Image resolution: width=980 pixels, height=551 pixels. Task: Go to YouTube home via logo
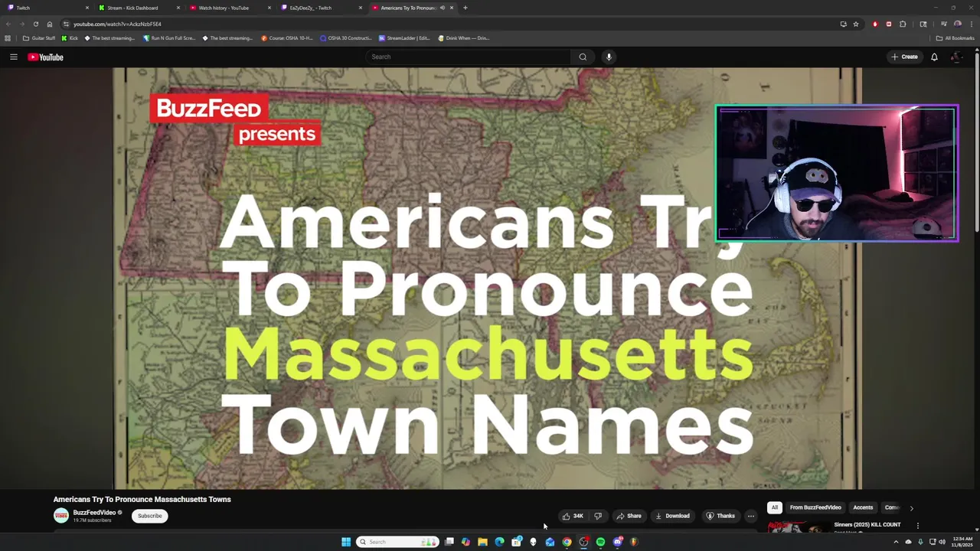(x=46, y=57)
